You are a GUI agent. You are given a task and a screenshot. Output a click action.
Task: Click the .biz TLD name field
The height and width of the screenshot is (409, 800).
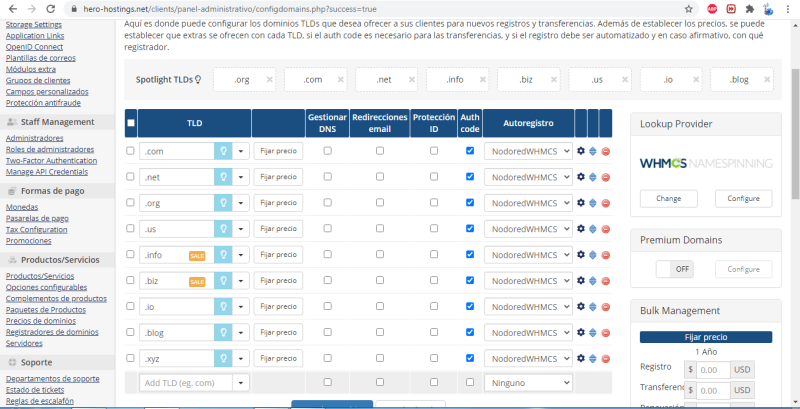pyautogui.click(x=177, y=280)
